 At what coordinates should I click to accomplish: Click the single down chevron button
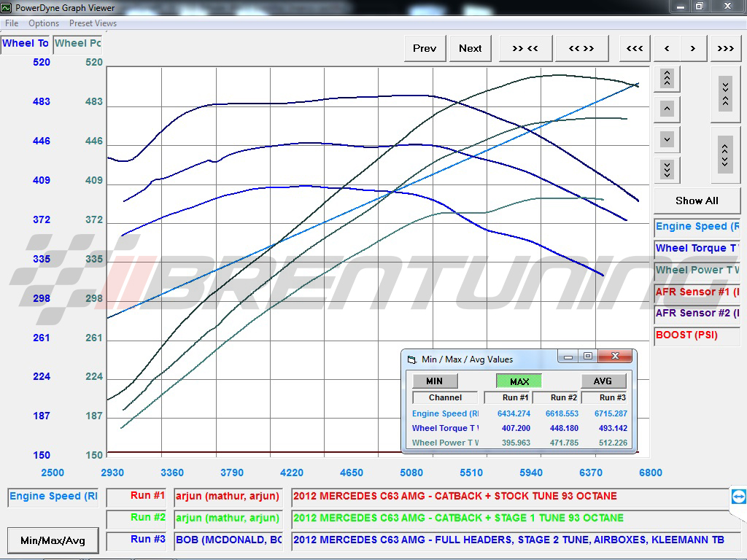point(667,139)
